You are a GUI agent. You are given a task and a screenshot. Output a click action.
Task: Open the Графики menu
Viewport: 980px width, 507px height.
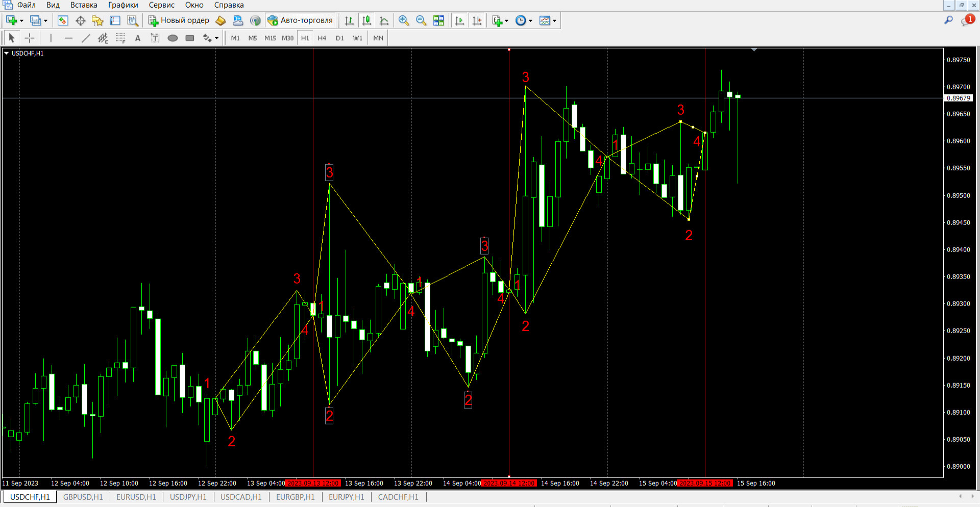(x=123, y=5)
